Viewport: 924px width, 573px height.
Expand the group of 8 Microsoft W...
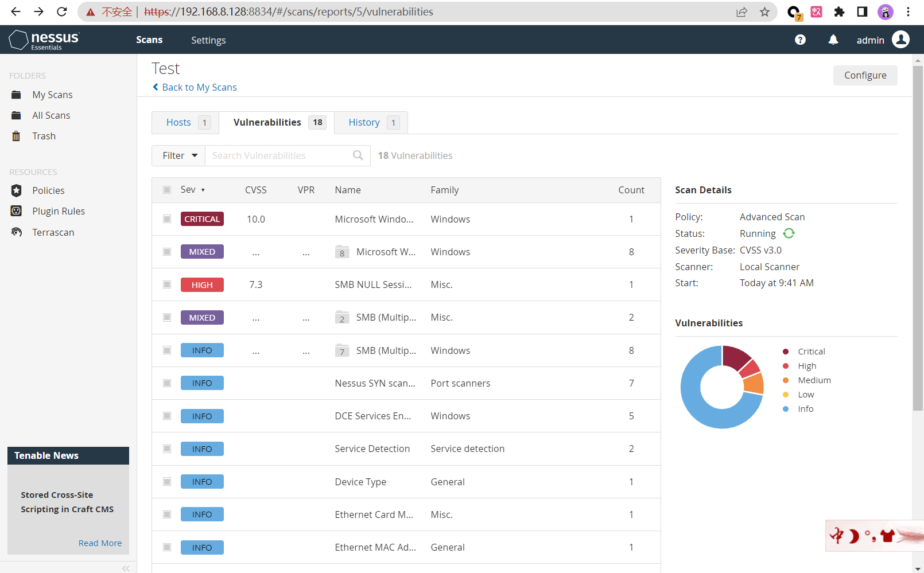pos(342,252)
